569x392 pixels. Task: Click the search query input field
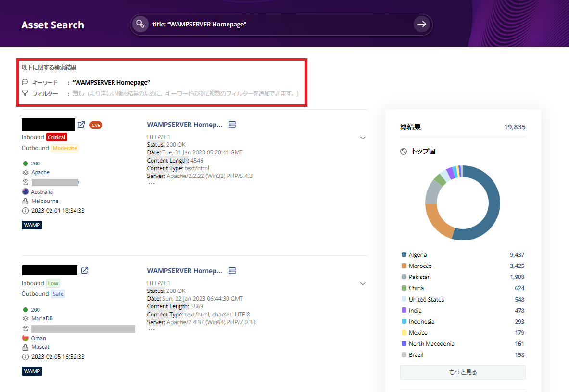coord(281,25)
